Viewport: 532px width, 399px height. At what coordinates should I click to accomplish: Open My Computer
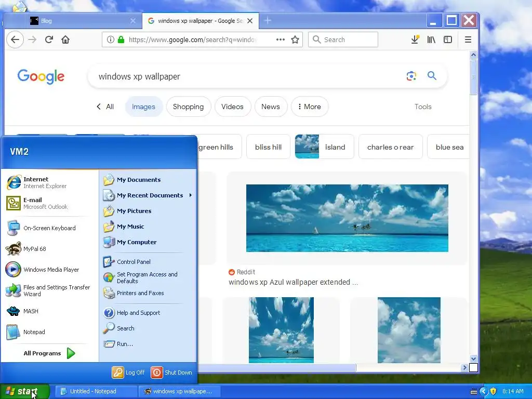coord(148,242)
